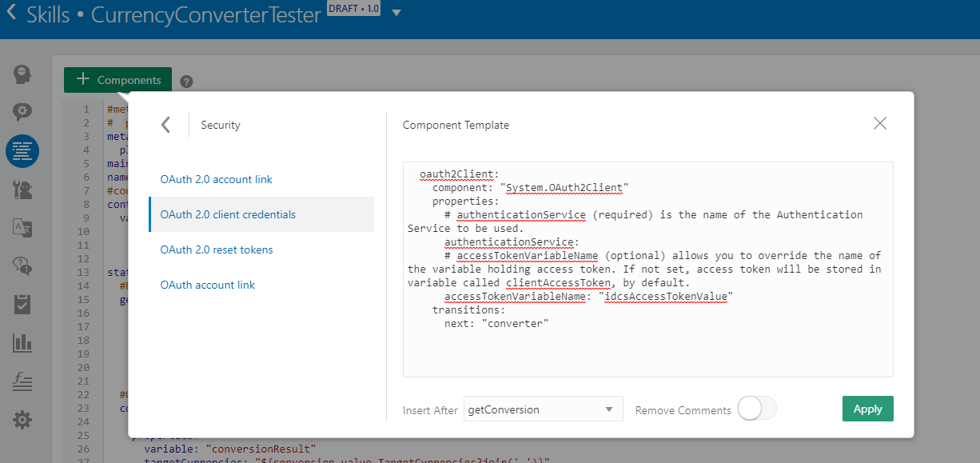Screen dimensions: 980x463
Task: Open the Insert After dropdown
Action: click(543, 409)
